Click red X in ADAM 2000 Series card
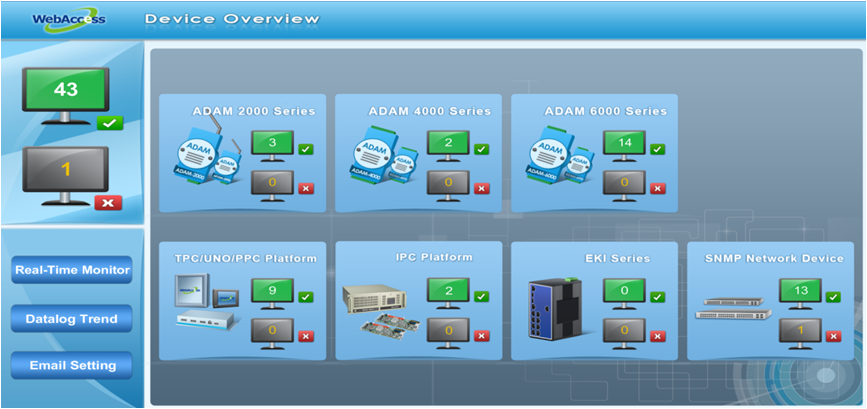Viewport: 867px width, 409px height. coord(306,189)
